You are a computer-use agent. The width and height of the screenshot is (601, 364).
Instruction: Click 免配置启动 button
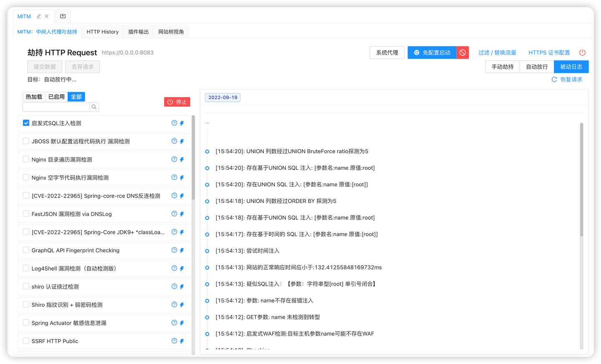pyautogui.click(x=432, y=53)
